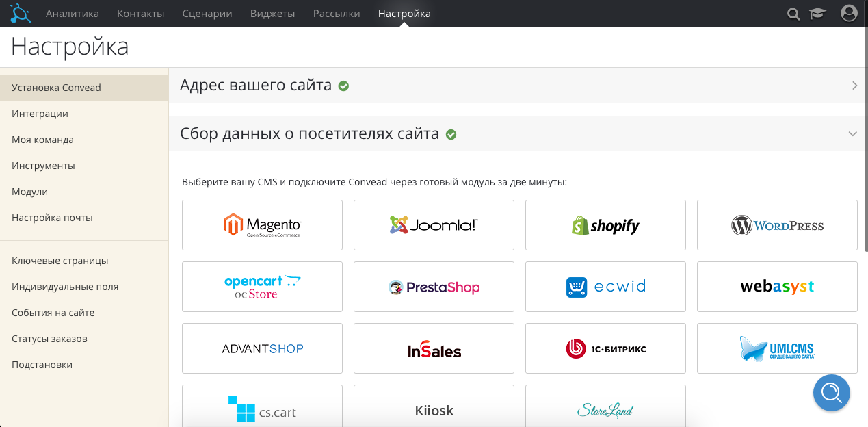Screen dimensions: 868x427
Task: Open the Аналитика top menu
Action: tap(73, 14)
